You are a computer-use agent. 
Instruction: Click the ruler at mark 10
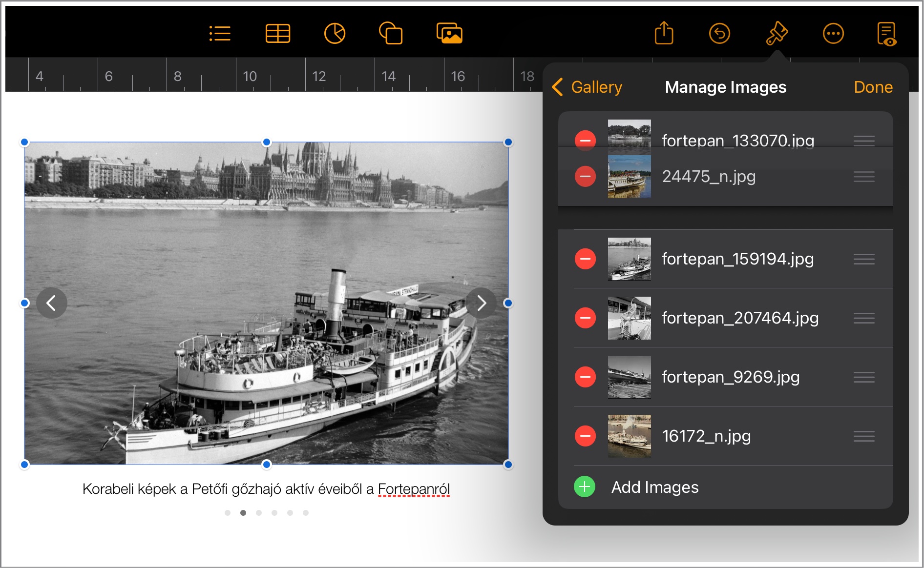point(250,76)
